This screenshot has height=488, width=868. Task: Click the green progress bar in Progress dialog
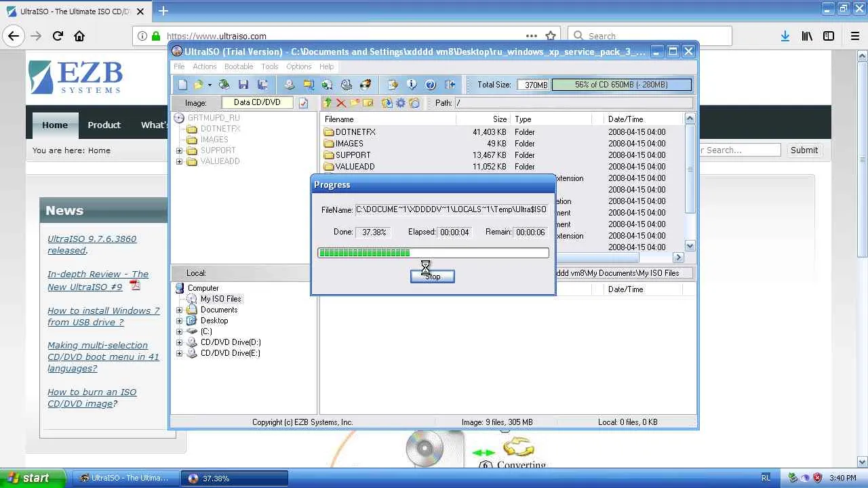[x=433, y=253]
